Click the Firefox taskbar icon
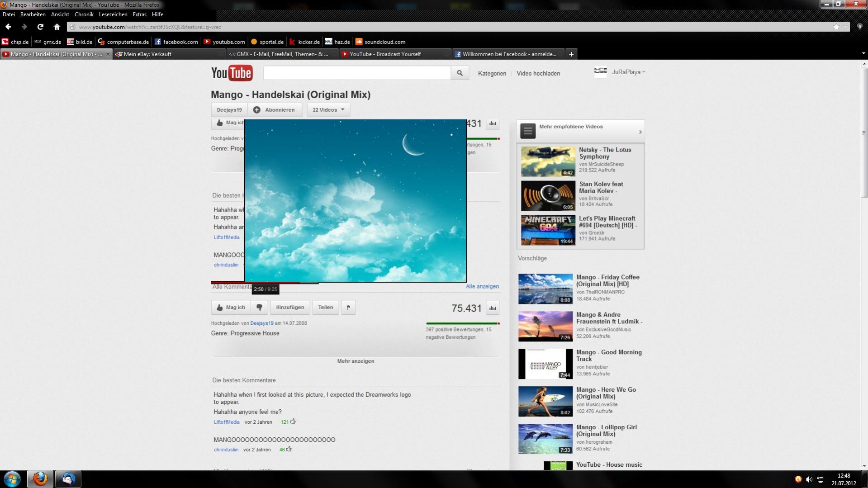868x488 pixels. pyautogui.click(x=40, y=479)
